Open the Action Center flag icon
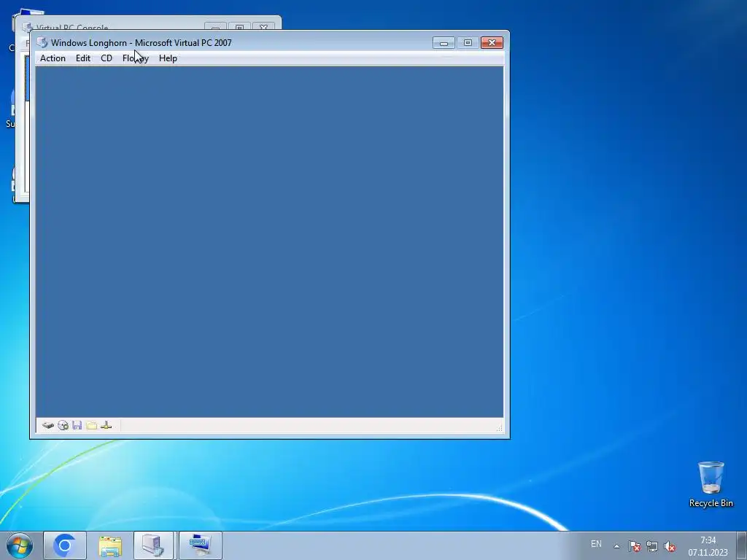The width and height of the screenshot is (747, 560). point(635,546)
